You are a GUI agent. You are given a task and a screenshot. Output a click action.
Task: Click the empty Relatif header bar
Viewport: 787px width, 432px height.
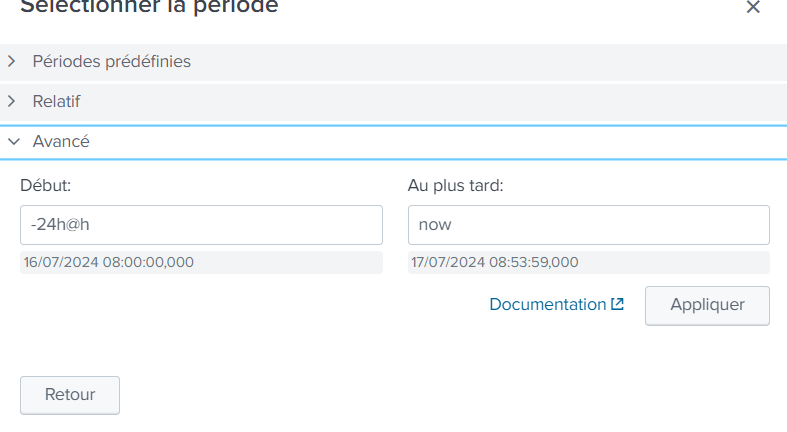pos(432,102)
